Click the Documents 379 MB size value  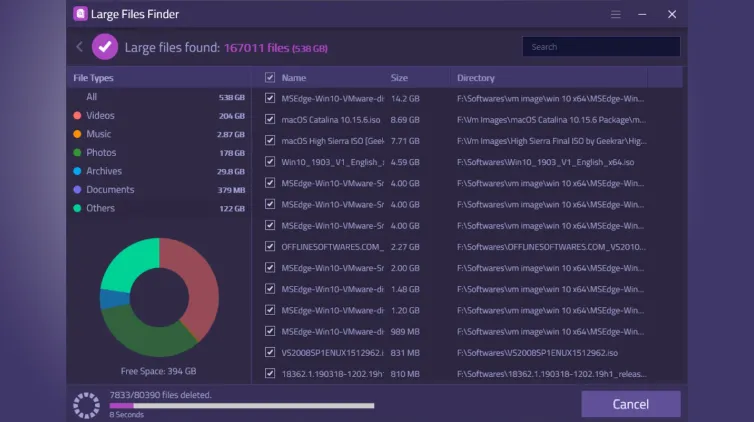(x=231, y=190)
